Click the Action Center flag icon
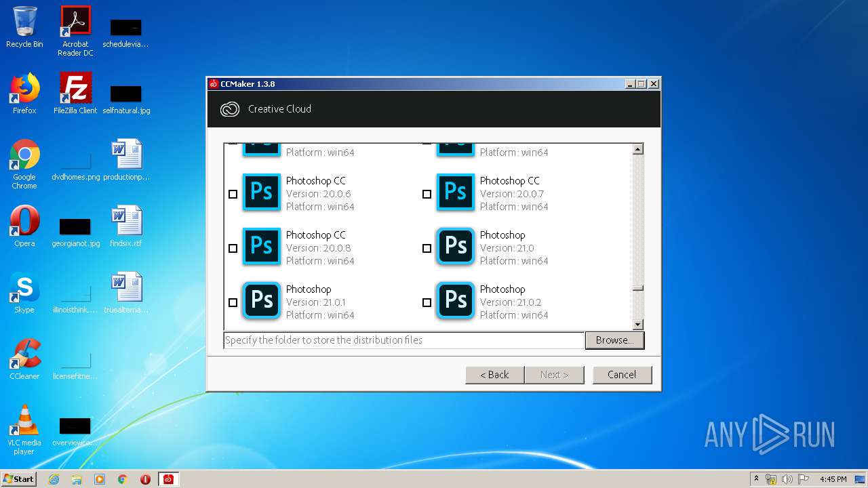 [x=803, y=479]
